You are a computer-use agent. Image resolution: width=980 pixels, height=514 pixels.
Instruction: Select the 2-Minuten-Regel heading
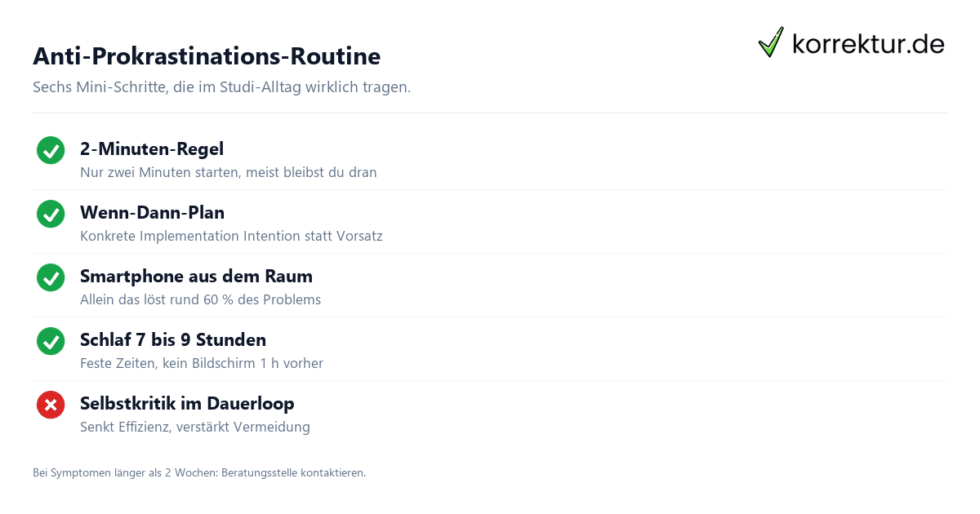point(152,148)
